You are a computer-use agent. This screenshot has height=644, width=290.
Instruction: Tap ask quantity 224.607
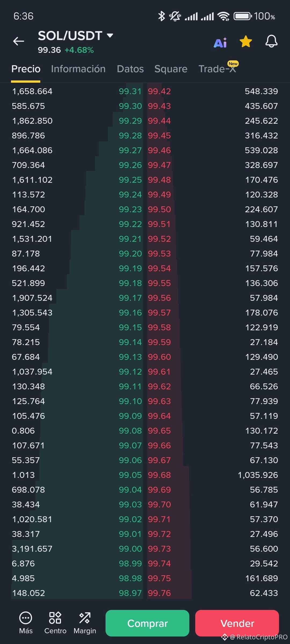261,209
